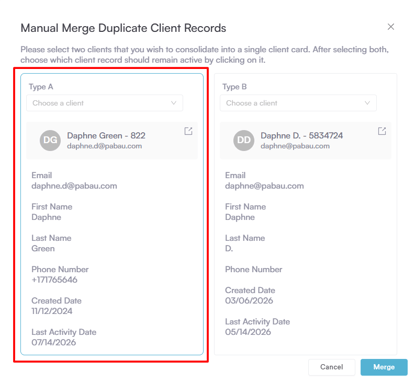This screenshot has height=384, width=415.
Task: Click the Type A label
Action: (41, 87)
